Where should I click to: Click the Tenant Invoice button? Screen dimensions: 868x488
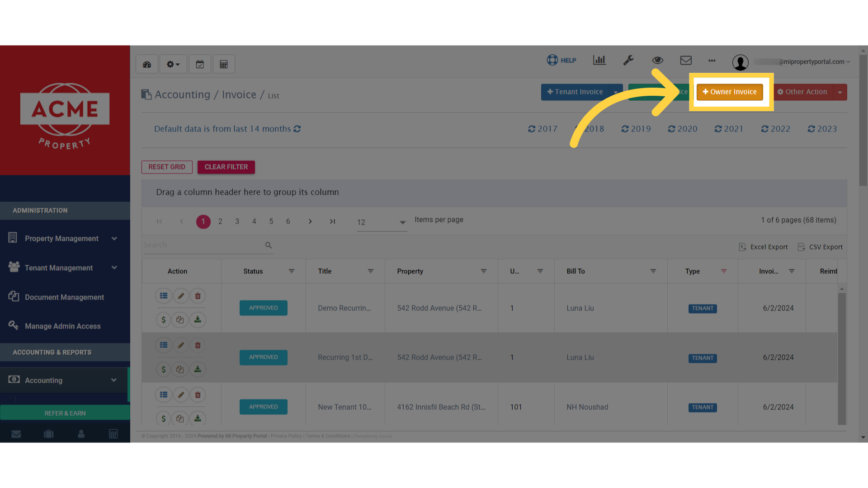[x=575, y=92]
